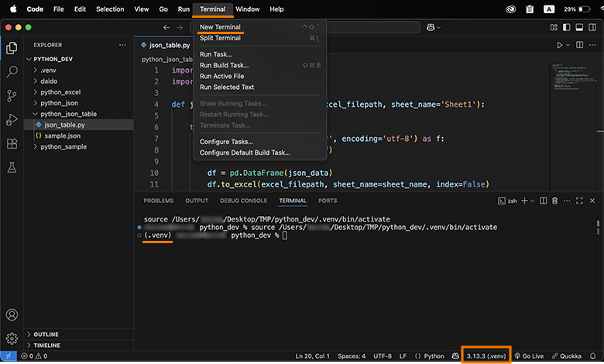
Task: Open run button dropdown arrow
Action: coord(568,46)
